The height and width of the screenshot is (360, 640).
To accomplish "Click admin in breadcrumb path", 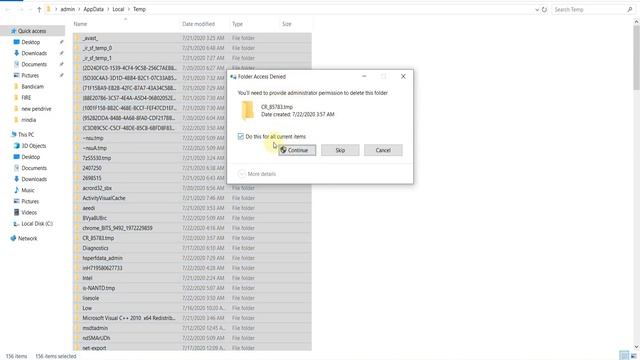I will pyautogui.click(x=67, y=9).
